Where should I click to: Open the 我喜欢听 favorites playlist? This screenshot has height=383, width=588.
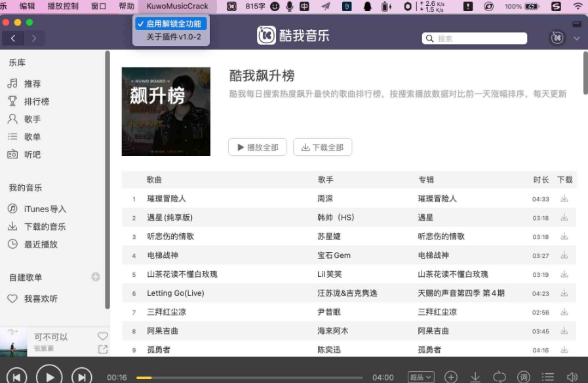click(41, 299)
